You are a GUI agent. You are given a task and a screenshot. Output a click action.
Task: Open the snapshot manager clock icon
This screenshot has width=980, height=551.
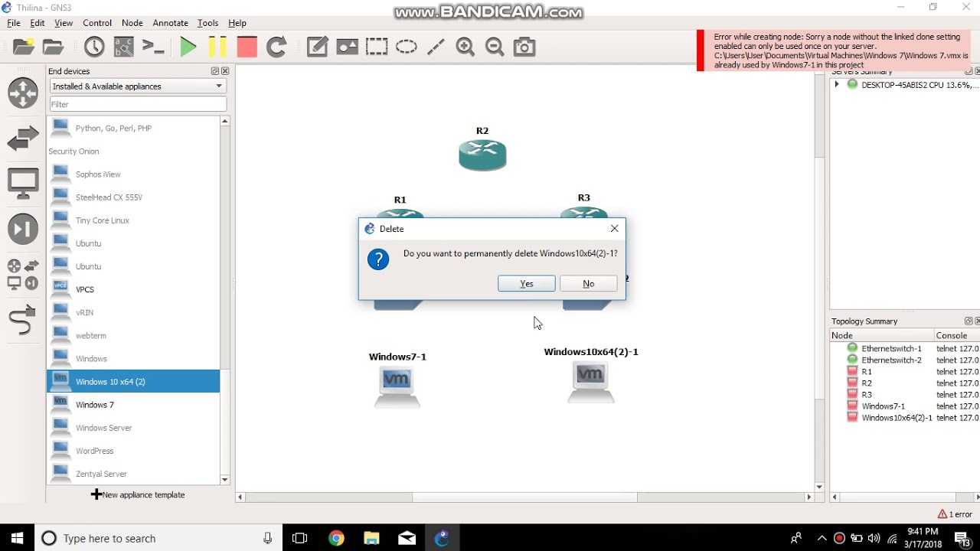point(94,47)
